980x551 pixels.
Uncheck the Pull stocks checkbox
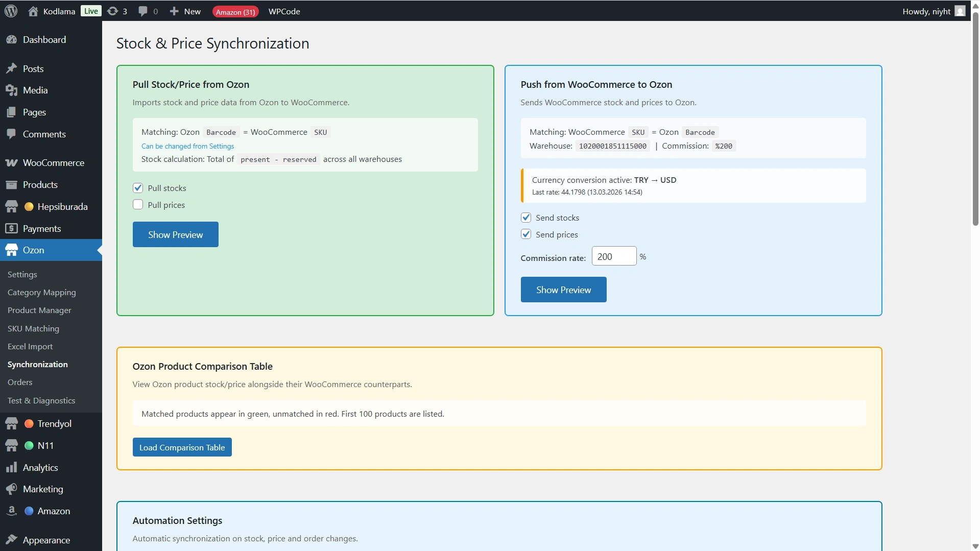tap(138, 188)
